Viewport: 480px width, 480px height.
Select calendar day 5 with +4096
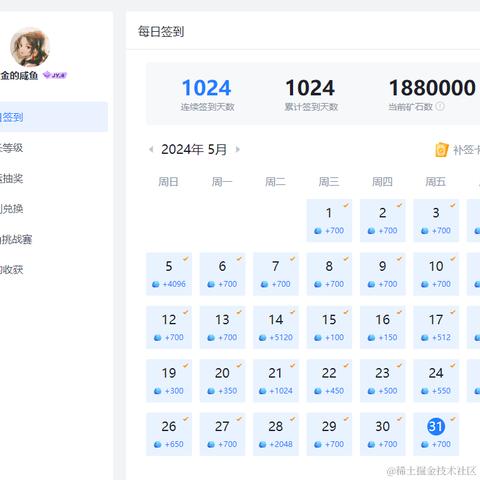169,274
